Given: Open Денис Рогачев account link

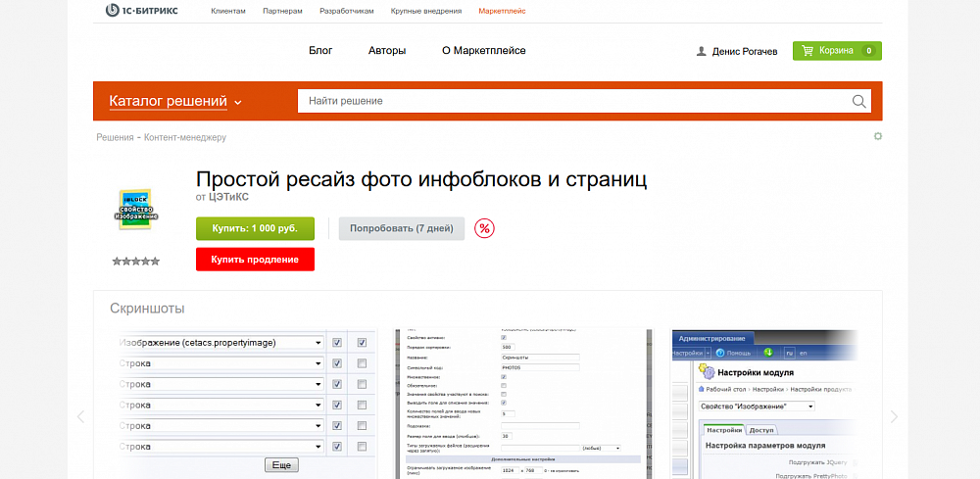Looking at the screenshot, I should [x=745, y=52].
